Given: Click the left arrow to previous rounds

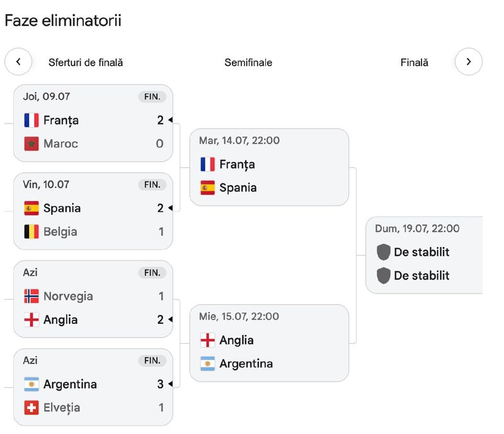Looking at the screenshot, I should click(x=18, y=62).
